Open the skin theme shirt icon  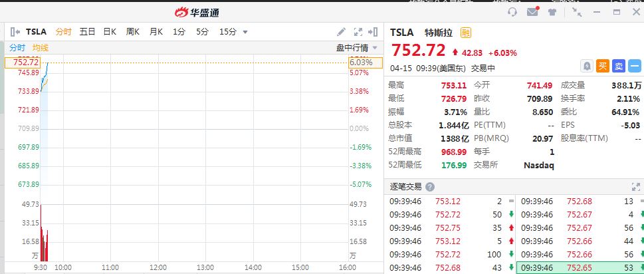coord(553,12)
